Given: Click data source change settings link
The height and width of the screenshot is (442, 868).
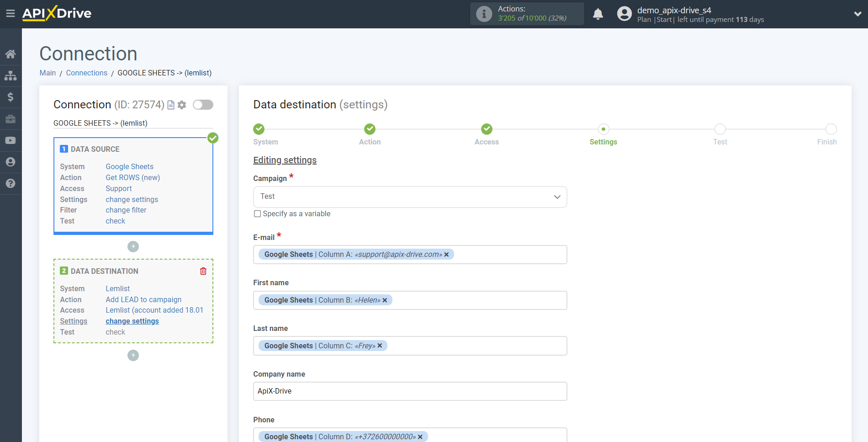Looking at the screenshot, I should (x=132, y=199).
